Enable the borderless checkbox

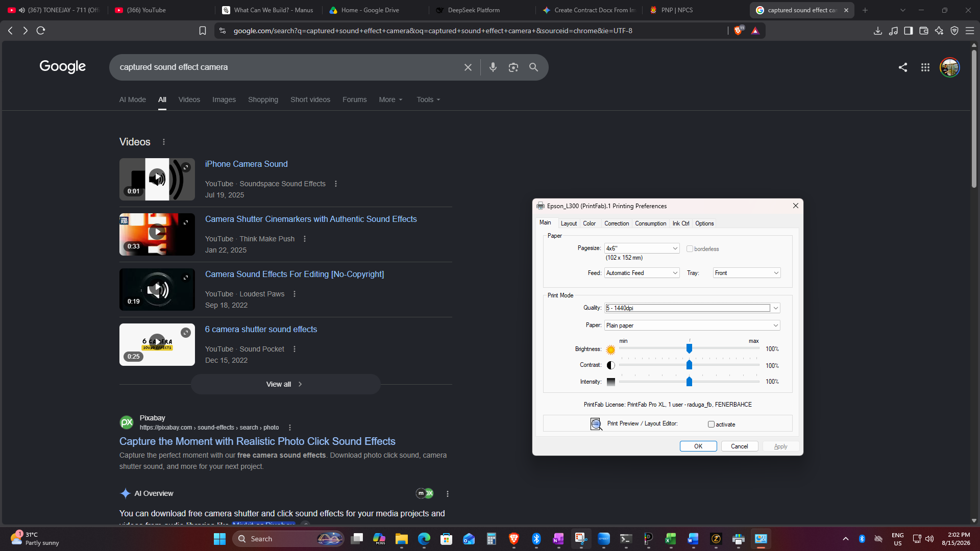[x=690, y=249]
